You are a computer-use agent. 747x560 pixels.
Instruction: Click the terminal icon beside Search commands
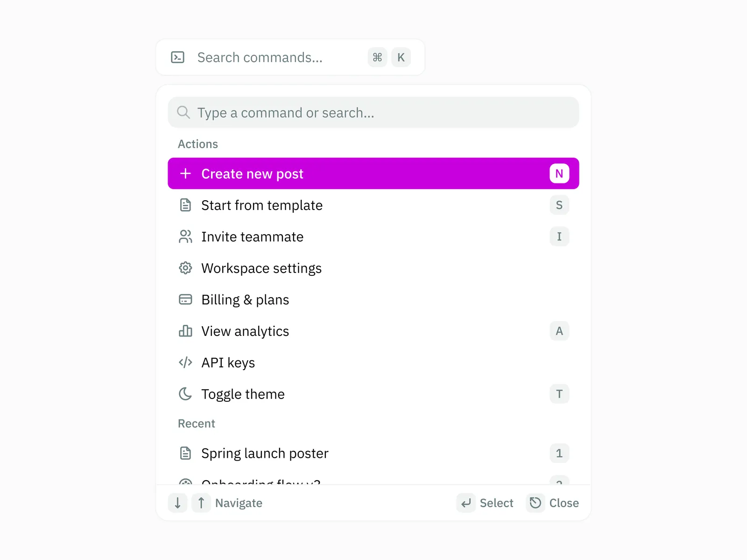point(178,57)
